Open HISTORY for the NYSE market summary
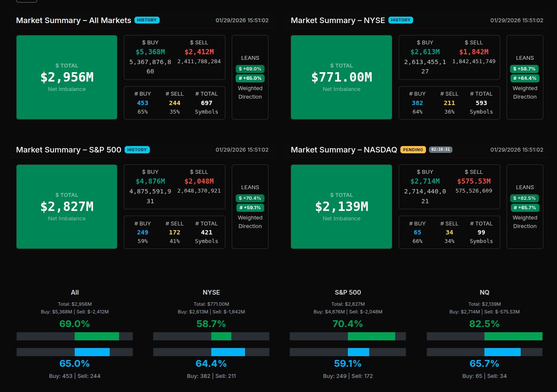Viewport: 557px width, 392px height. click(x=400, y=20)
